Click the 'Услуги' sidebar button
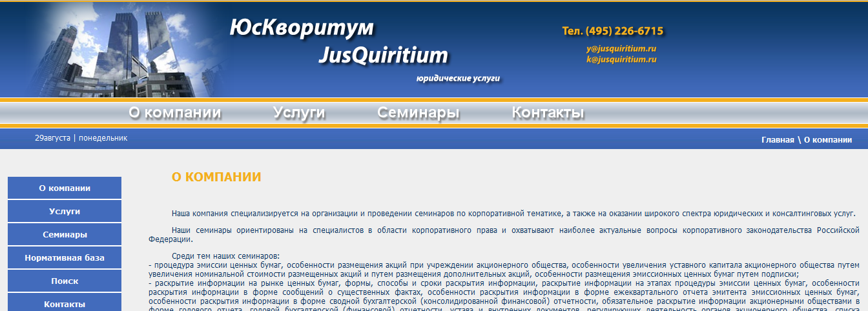This screenshot has height=311, width=868. (x=65, y=211)
